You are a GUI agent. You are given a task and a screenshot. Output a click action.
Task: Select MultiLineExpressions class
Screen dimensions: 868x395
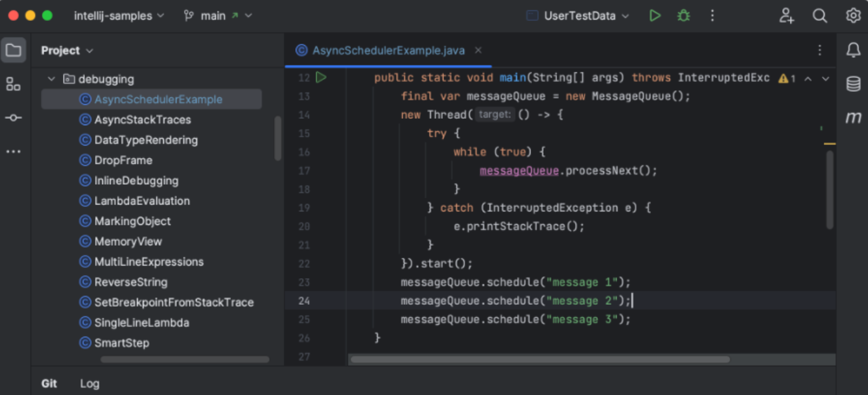[149, 262]
